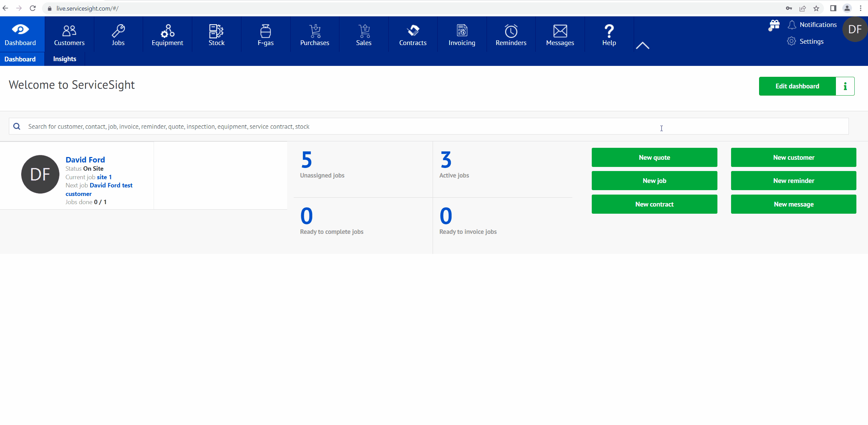Open the Chrome three-dot menu
The width and height of the screenshot is (868, 425).
point(860,8)
